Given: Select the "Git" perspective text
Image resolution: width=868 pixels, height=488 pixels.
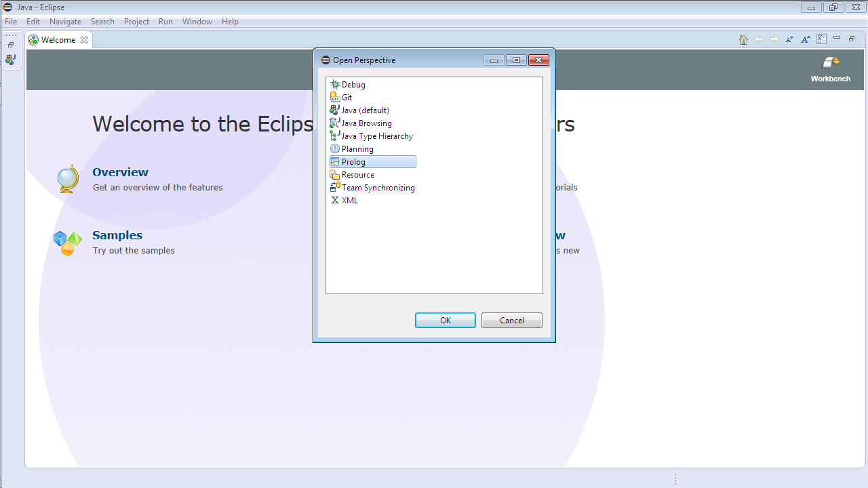Looking at the screenshot, I should point(347,98).
